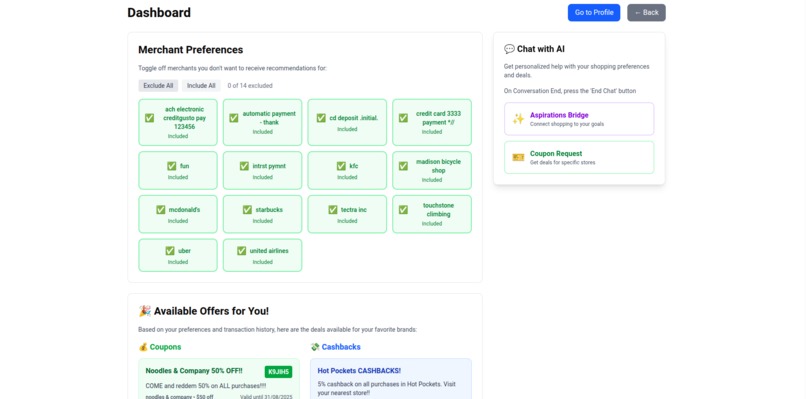Image resolution: width=806 pixels, height=399 pixels.
Task: Click the checkmark icon on fun
Action: (x=172, y=166)
